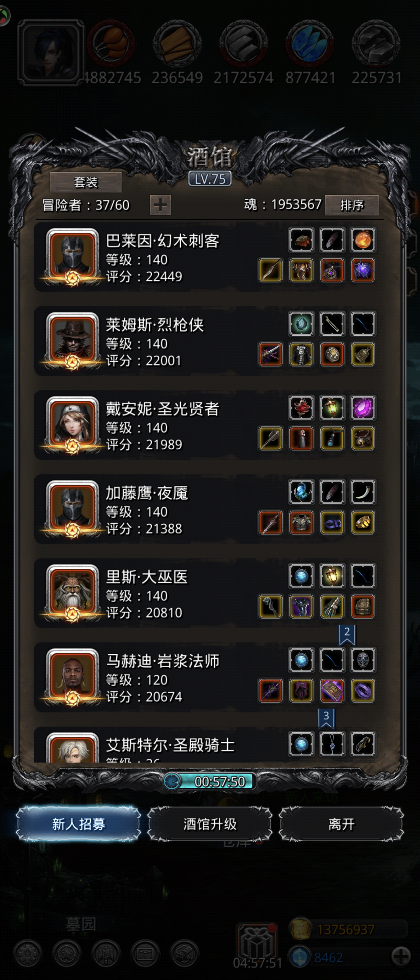The width and height of the screenshot is (420, 980).
Task: Click the mask item of 马赫迪·岩浆法师
Action: click(x=363, y=660)
